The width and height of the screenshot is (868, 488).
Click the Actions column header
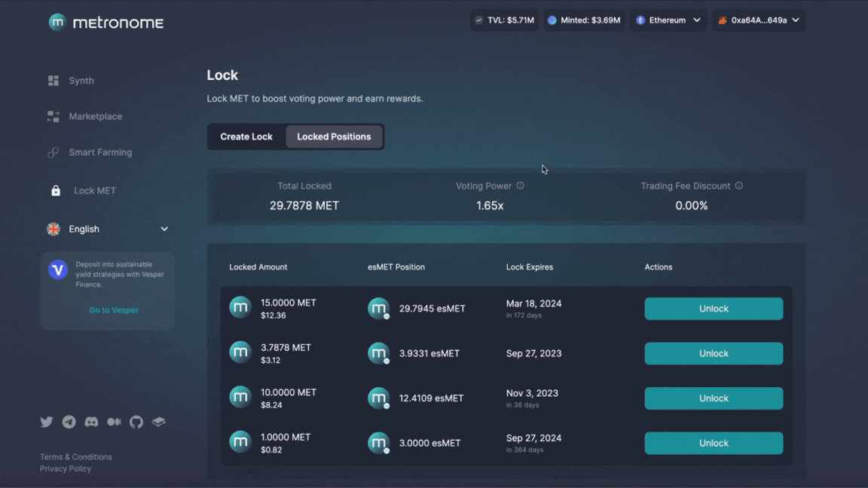(659, 267)
